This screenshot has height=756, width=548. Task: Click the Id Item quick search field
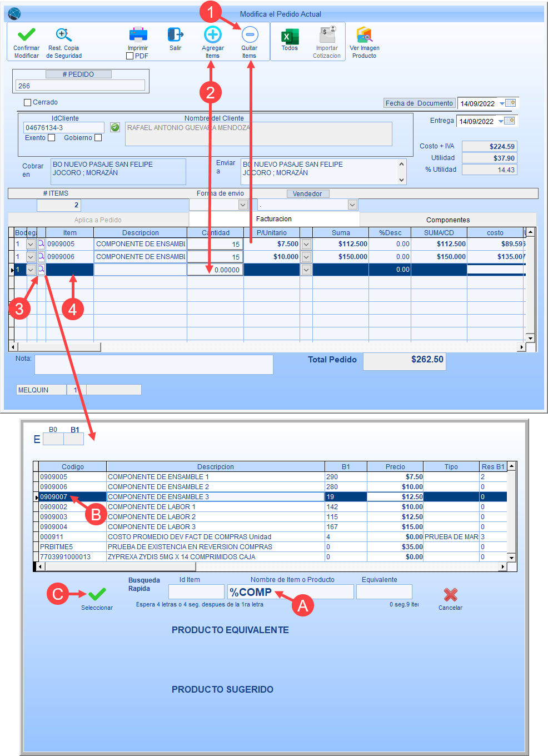196,592
